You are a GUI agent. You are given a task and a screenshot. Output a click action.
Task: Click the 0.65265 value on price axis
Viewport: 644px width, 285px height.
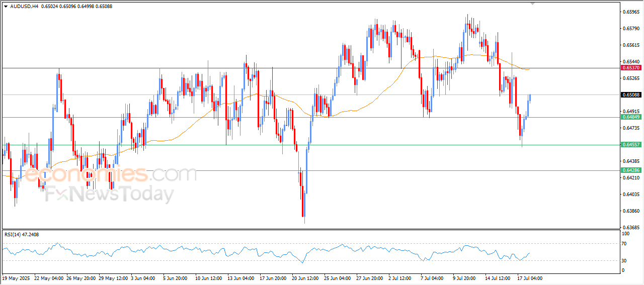[631, 78]
